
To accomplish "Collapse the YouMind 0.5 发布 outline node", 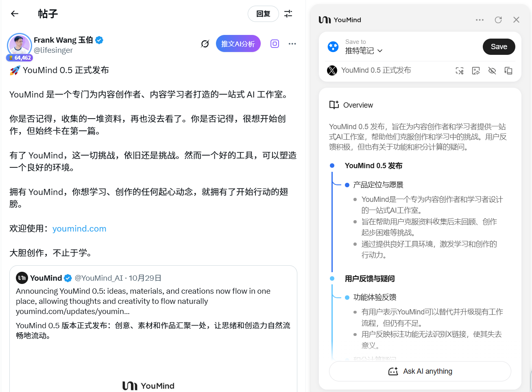I will click(332, 166).
